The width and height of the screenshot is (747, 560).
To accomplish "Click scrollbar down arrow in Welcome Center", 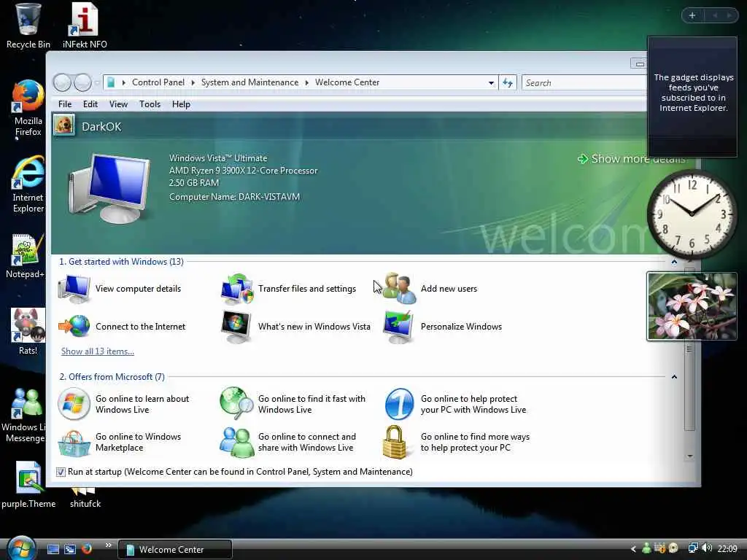I will click(x=690, y=456).
